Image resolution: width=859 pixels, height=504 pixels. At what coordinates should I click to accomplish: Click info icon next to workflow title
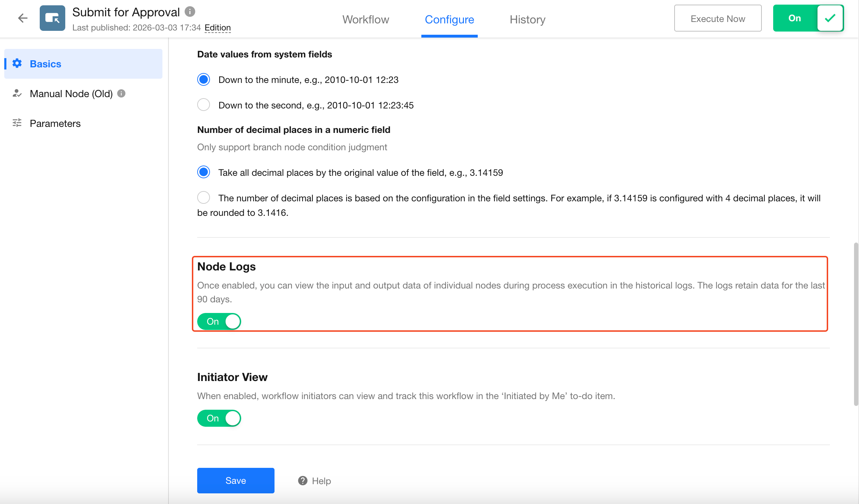(x=190, y=12)
